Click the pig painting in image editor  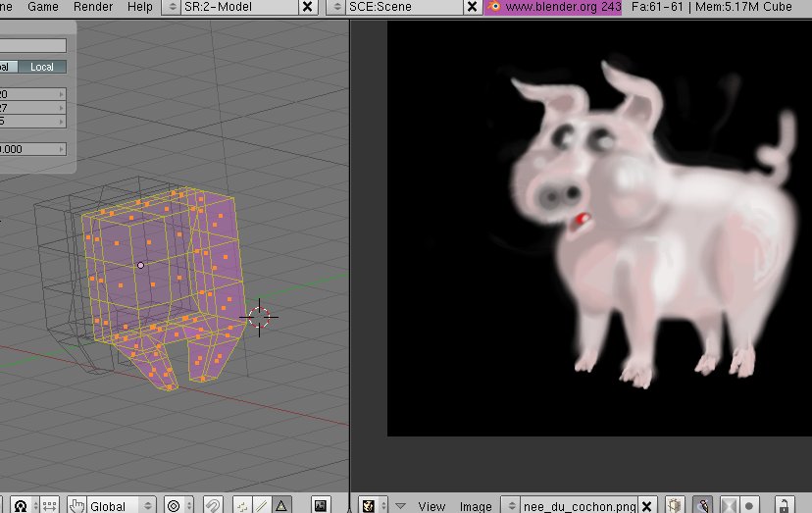653,224
